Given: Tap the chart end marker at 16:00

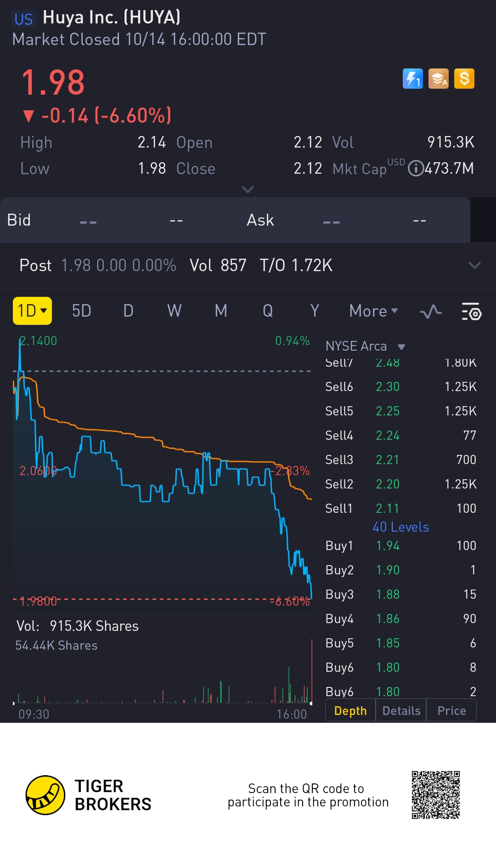Looking at the screenshot, I should tap(311, 703).
